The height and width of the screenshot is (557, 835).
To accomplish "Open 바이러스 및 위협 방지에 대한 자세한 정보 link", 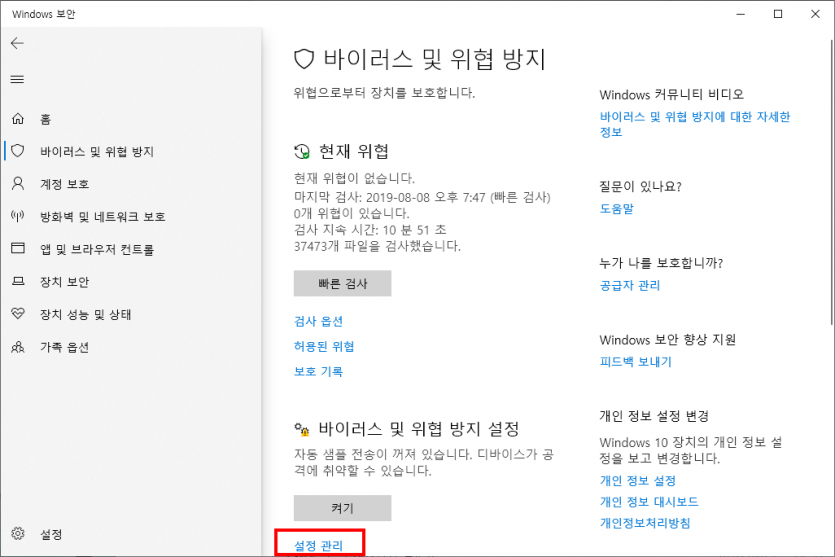I will 695,124.
